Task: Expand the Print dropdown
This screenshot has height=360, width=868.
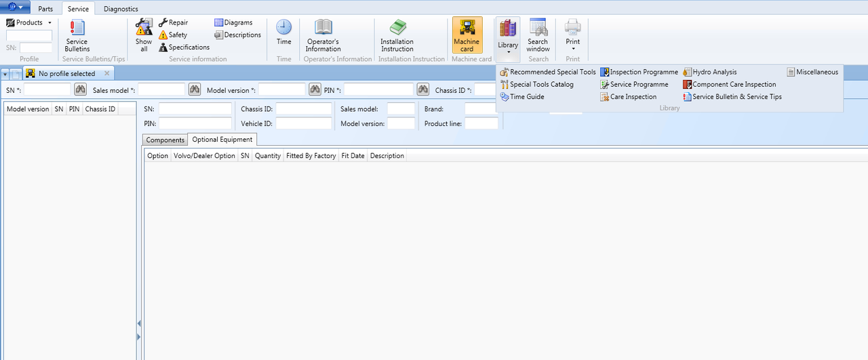Action: 573,49
